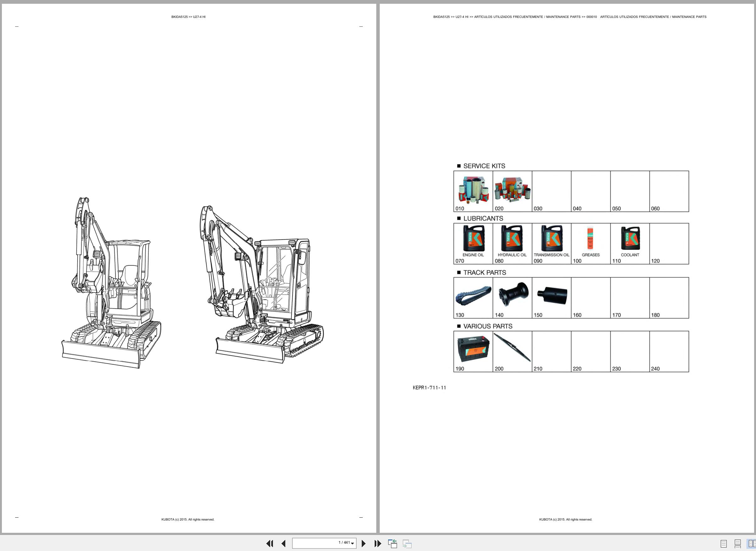Click the page number field showing 1 / 441
756x551 pixels.
click(x=324, y=543)
